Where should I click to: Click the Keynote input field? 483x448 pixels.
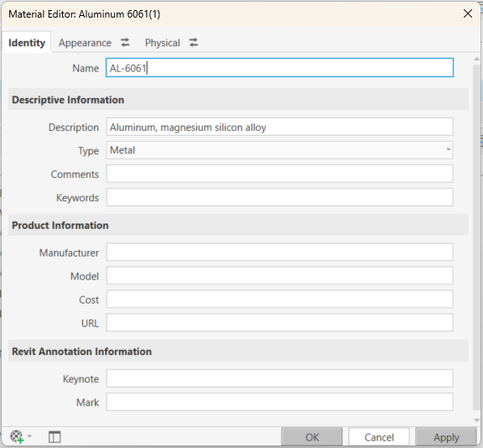click(280, 378)
